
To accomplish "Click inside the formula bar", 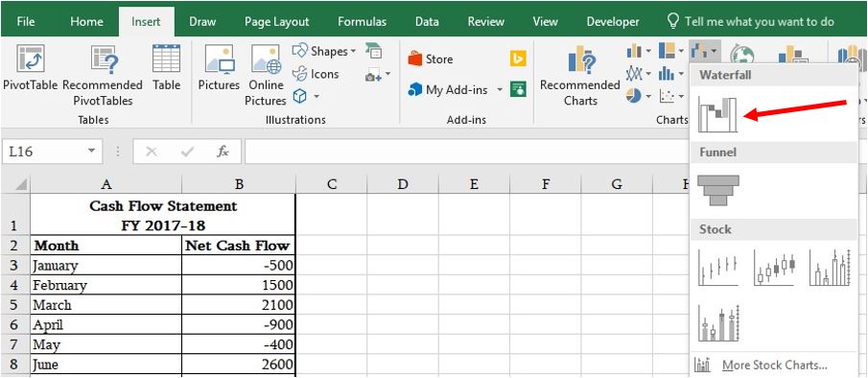I will [466, 151].
